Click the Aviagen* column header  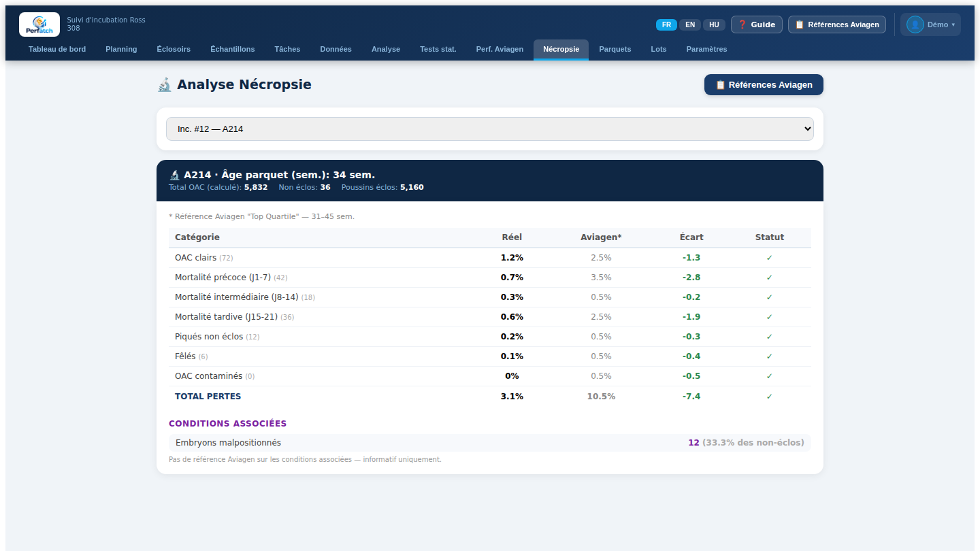pos(601,237)
